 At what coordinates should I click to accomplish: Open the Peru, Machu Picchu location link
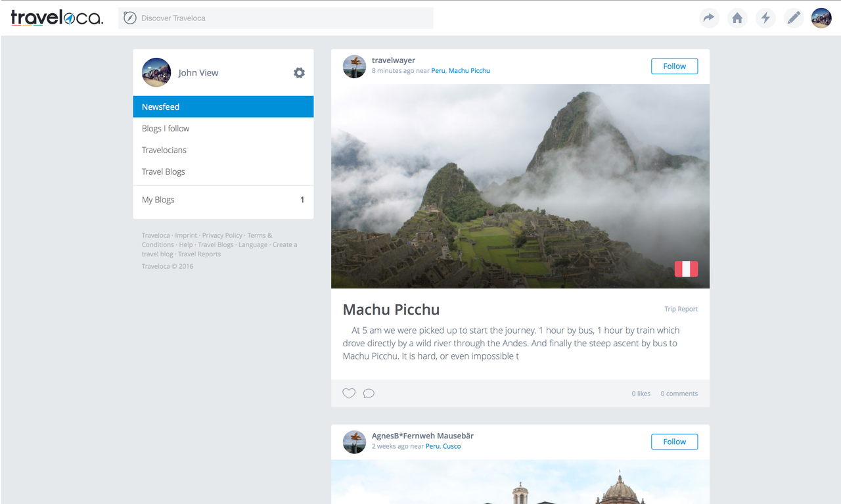click(x=461, y=71)
